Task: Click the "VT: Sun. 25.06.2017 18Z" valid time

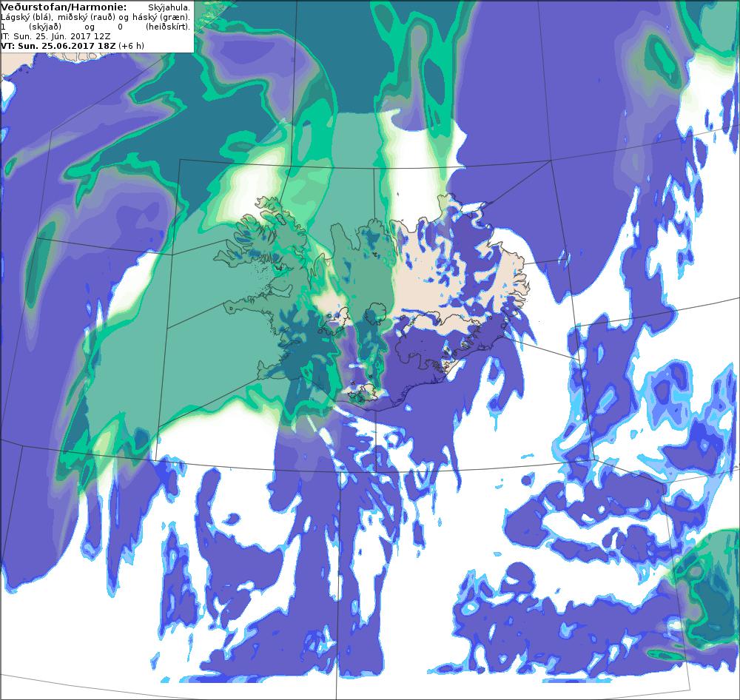Action: (x=58, y=46)
